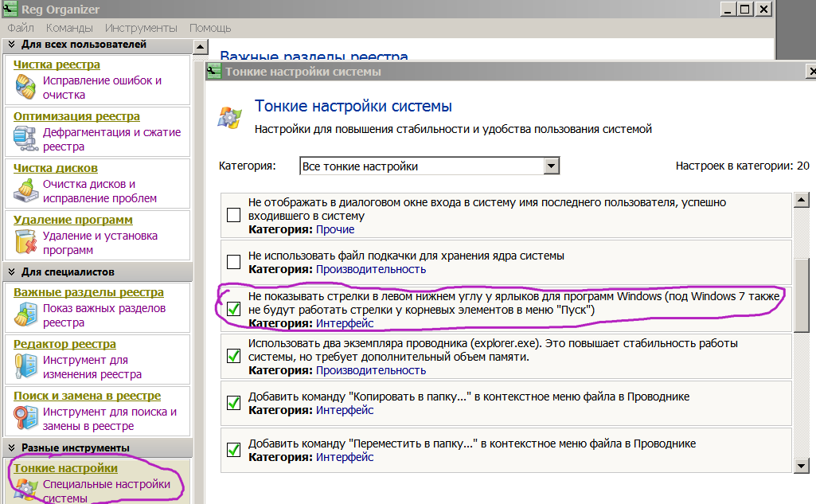Image resolution: width=816 pixels, height=504 pixels.
Task: Click category link 'Прочие' in first tweak
Action: click(335, 229)
